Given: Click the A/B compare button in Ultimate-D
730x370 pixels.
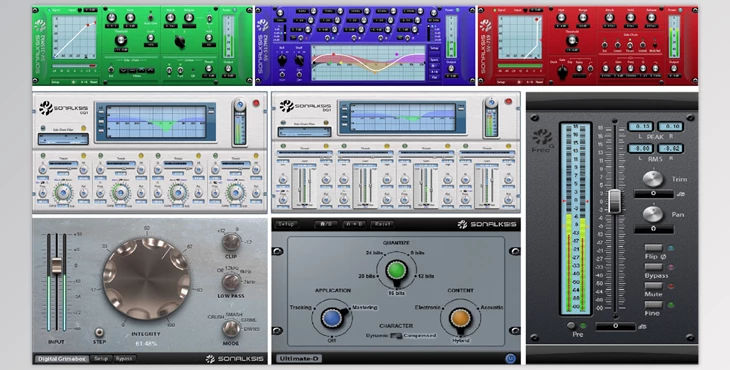Looking at the screenshot, I should 326,224.
